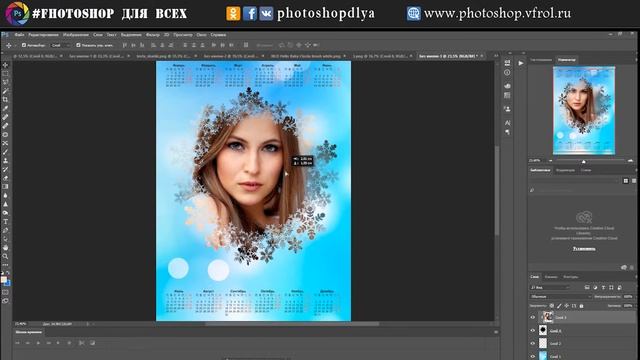Click the Libraries search field
640x360 pixels.
click(581, 190)
